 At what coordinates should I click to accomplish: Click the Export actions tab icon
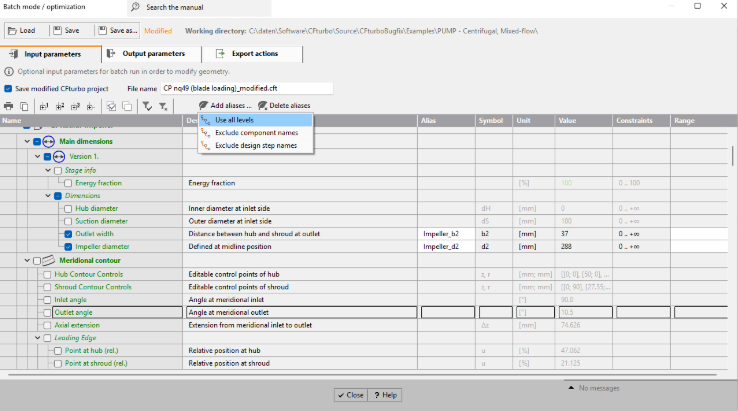[x=220, y=53]
